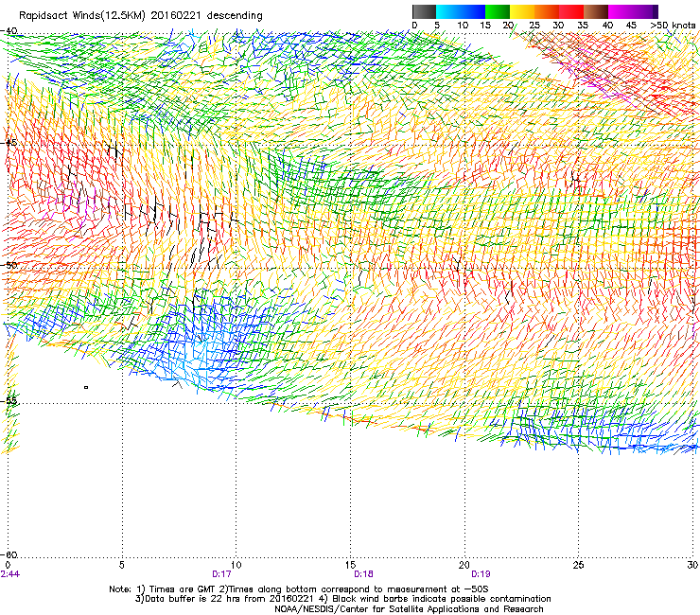Click the '10' legend label under the color bar
The height and width of the screenshot is (615, 700).
[x=463, y=26]
